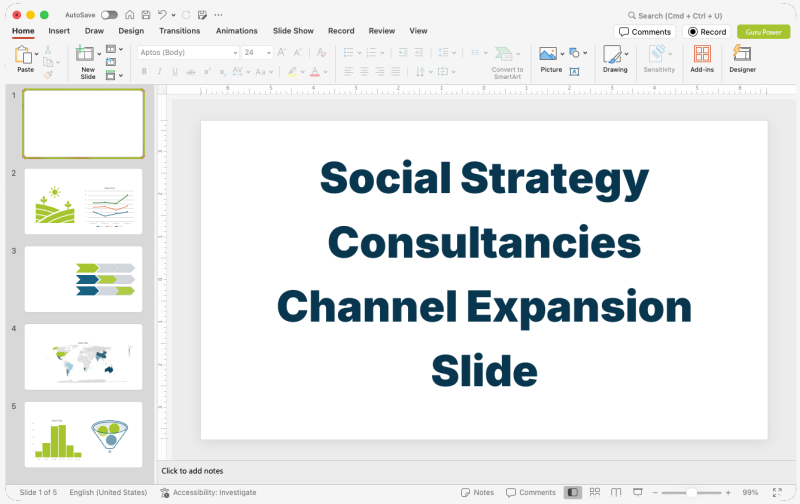Open the more options ellipsis in title bar
Viewport: 800px width, 504px height.
point(218,15)
